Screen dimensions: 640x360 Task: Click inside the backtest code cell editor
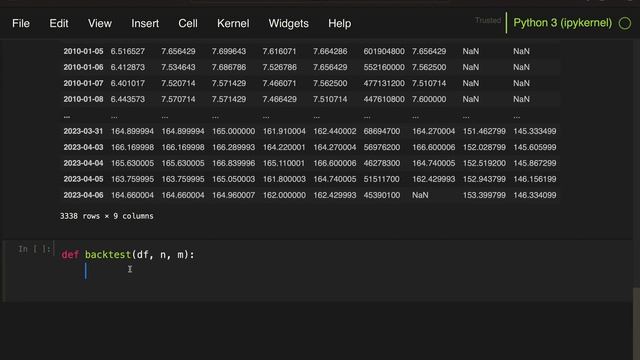[x=345, y=271]
